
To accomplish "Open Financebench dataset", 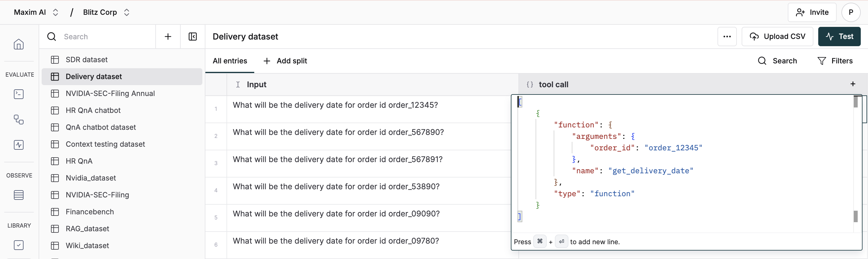I will (x=122, y=212).
